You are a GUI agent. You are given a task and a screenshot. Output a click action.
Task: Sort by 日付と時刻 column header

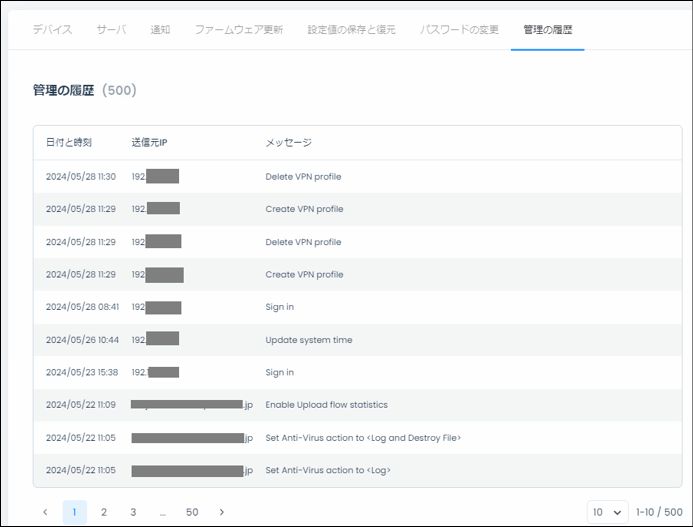[x=69, y=143]
